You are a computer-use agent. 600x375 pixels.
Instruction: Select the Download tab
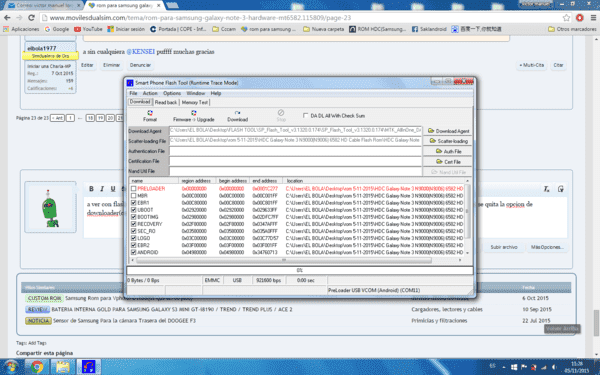[x=140, y=102]
